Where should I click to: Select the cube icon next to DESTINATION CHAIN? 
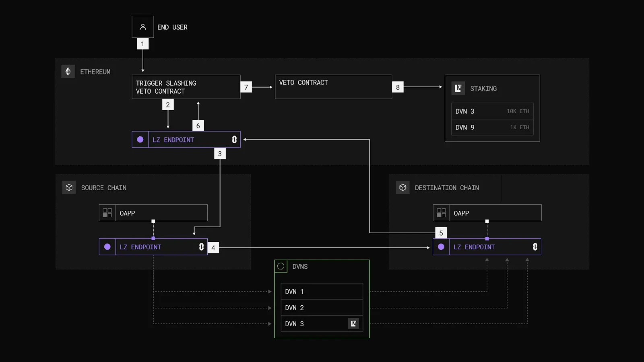click(402, 187)
